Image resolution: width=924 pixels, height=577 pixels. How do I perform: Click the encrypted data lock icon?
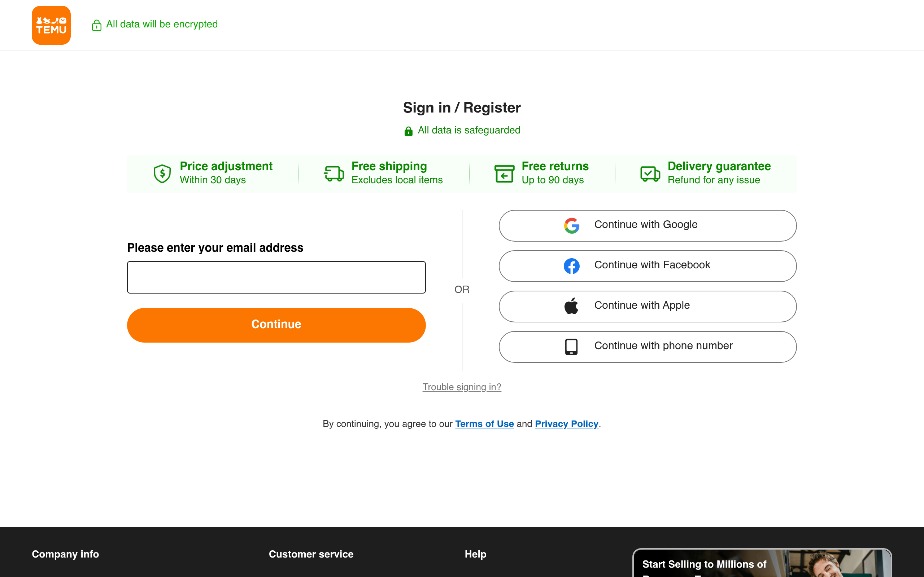pos(97,25)
